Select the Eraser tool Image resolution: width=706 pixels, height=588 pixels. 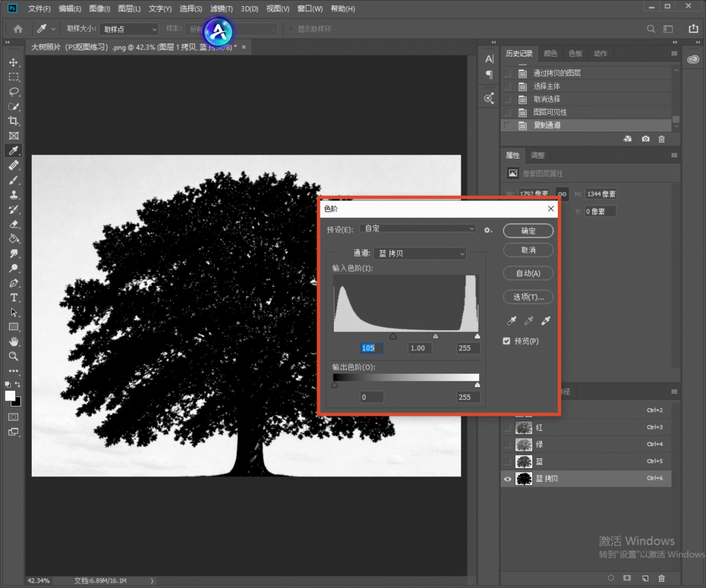(14, 224)
